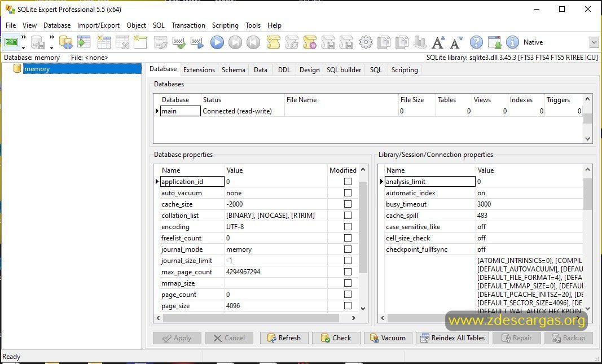Click the Reindex All Tables button
This screenshot has width=602, height=364.
[452, 338]
